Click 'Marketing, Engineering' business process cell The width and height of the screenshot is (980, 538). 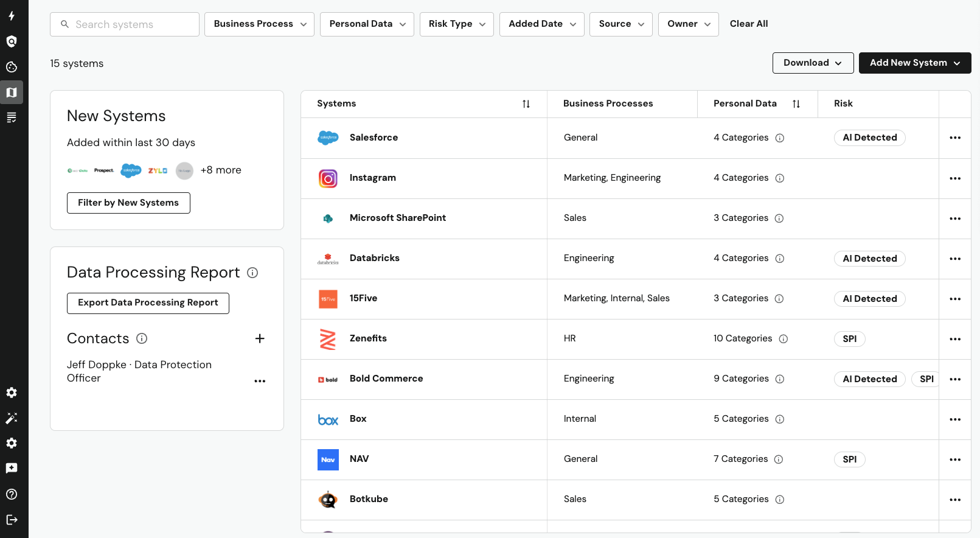pyautogui.click(x=612, y=178)
